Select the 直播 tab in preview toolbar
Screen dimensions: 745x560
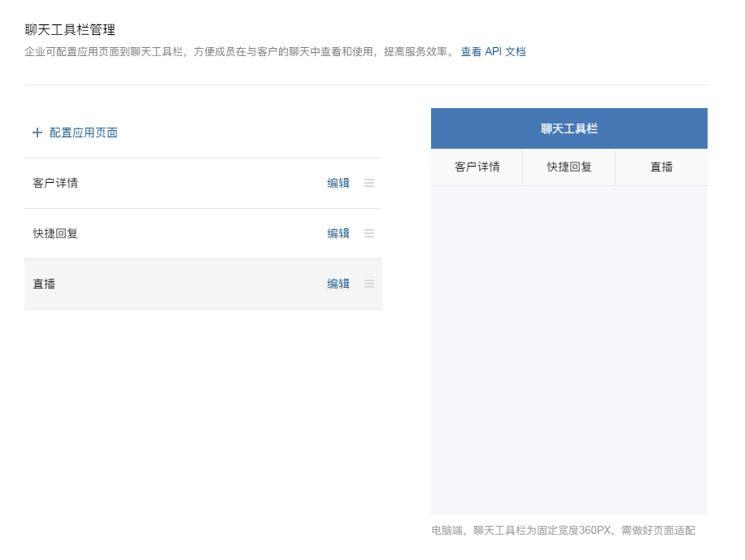(661, 167)
